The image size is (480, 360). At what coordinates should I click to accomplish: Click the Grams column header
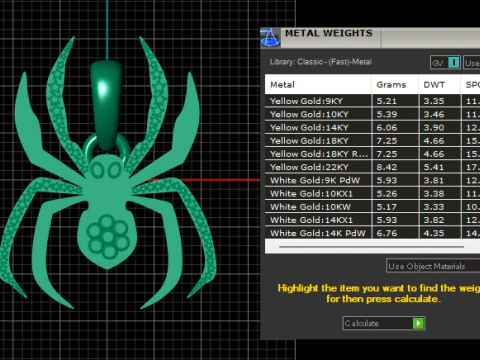(395, 84)
